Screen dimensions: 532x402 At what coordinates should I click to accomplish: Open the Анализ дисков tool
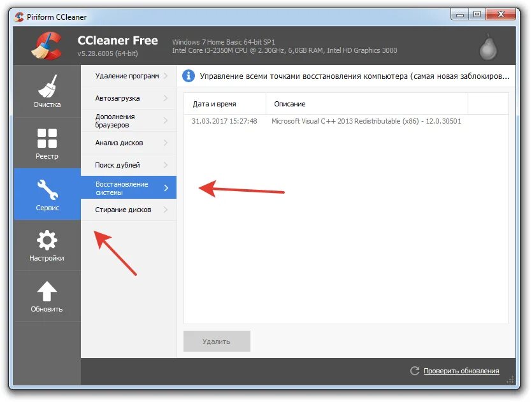tap(129, 143)
